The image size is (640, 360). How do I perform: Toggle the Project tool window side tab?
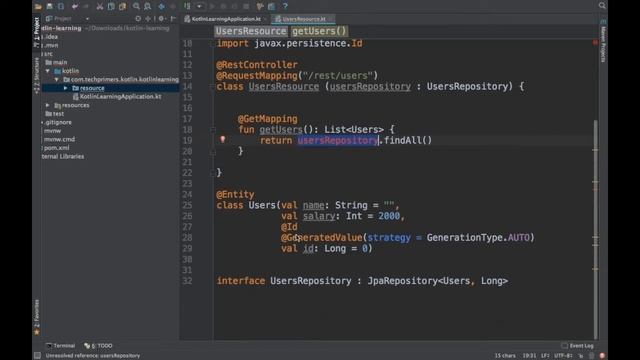coord(37,32)
